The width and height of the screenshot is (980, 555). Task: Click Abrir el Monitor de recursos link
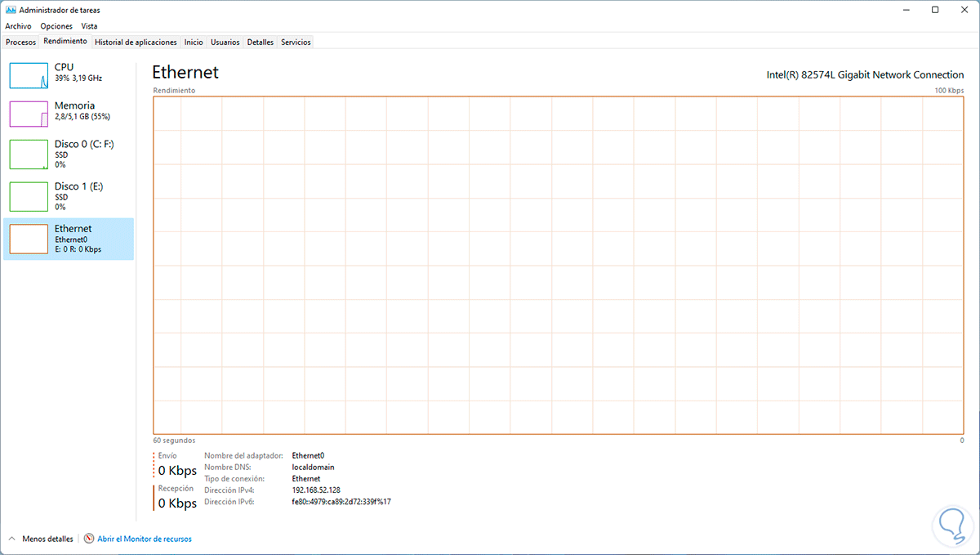(x=145, y=539)
